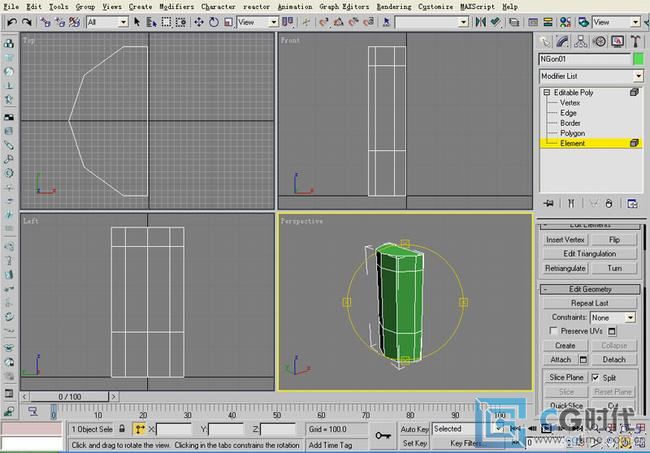Toggle Percent Snap button

[354, 22]
